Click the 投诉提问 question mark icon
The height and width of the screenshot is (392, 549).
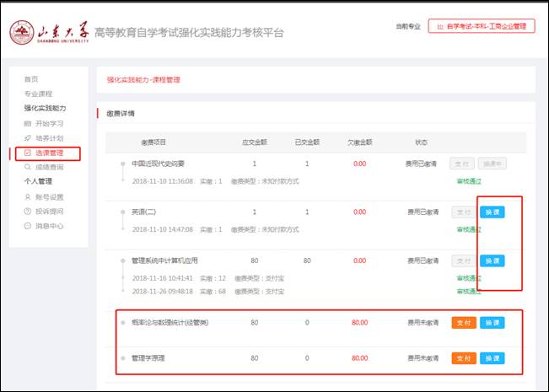[28, 212]
